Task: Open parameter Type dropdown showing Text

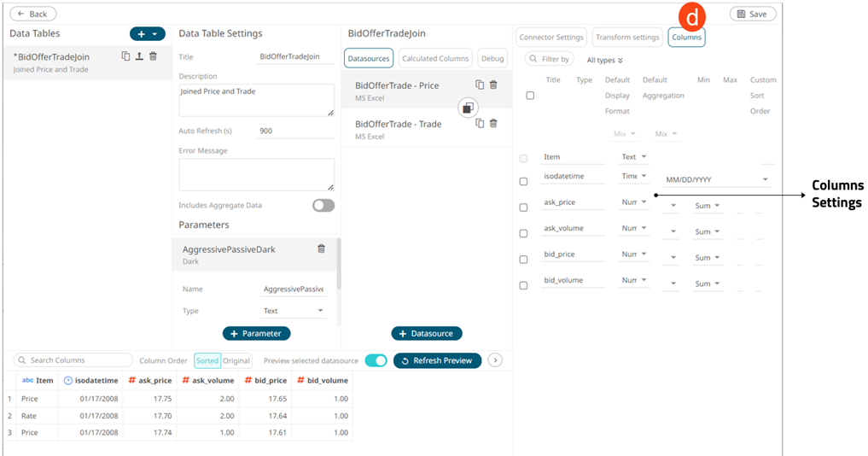Action: coord(294,311)
